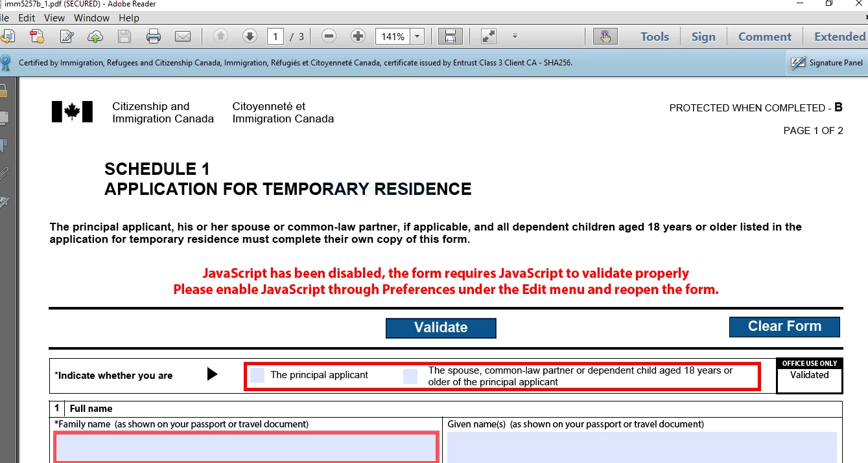Click the 'PROTECTED WHEN COMPLETED - B' text
Image resolution: width=868 pixels, height=463 pixels.
point(756,107)
